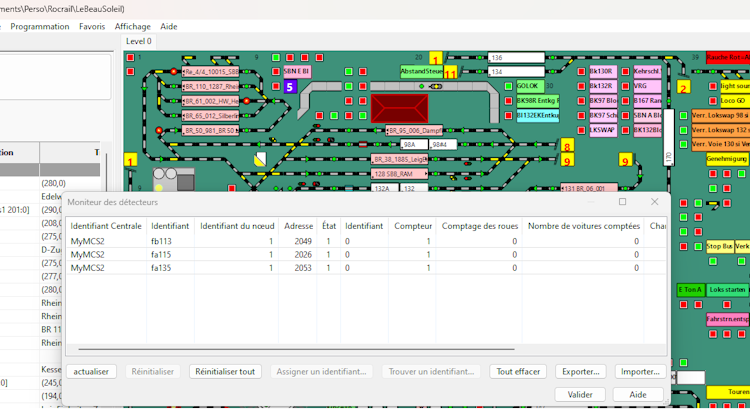
Task: Switch to the Level 0 tab
Action: point(137,41)
